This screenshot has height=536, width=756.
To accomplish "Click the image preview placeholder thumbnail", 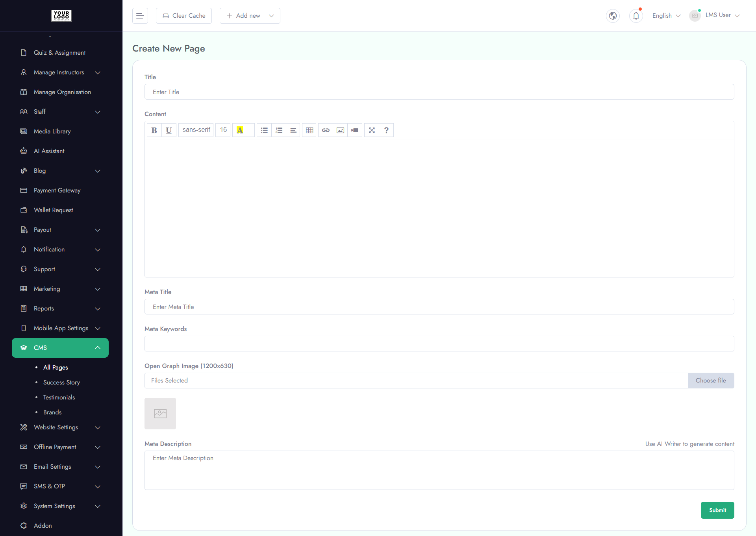I will pos(160,414).
